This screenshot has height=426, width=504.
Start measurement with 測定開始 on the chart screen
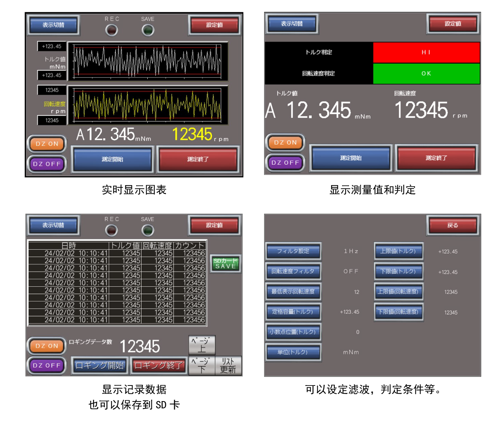click(x=113, y=159)
